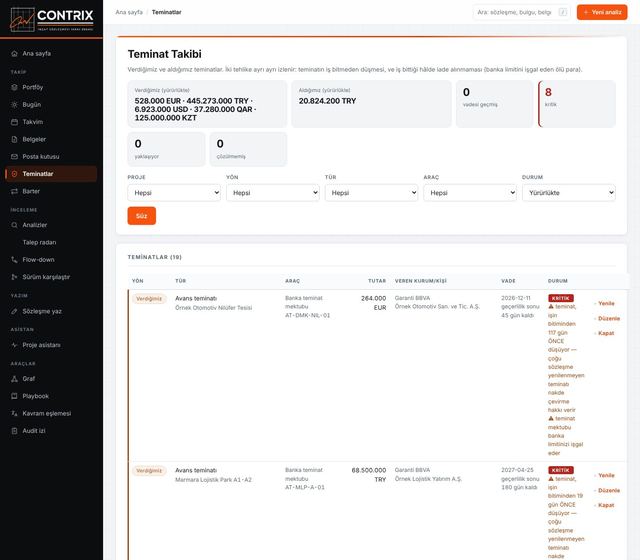The width and height of the screenshot is (640, 560).
Task: Click the Verdiğimiz badge in the Nilüfer row
Action: click(149, 299)
